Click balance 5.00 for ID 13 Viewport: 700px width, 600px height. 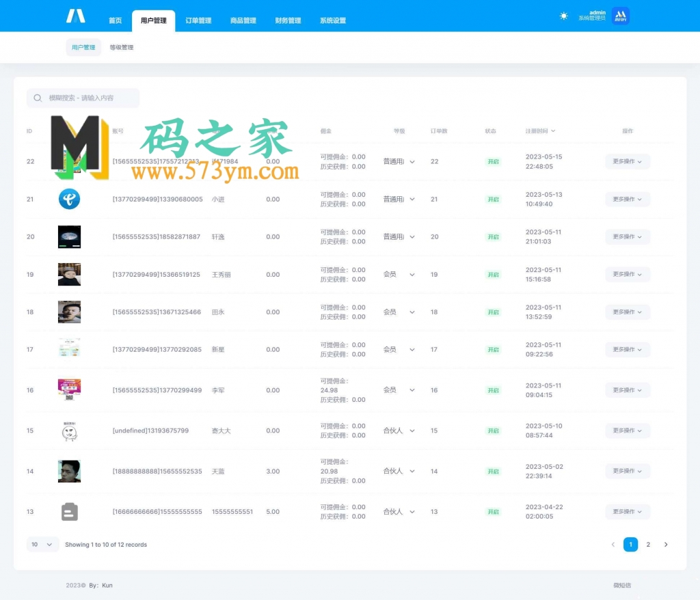273,512
